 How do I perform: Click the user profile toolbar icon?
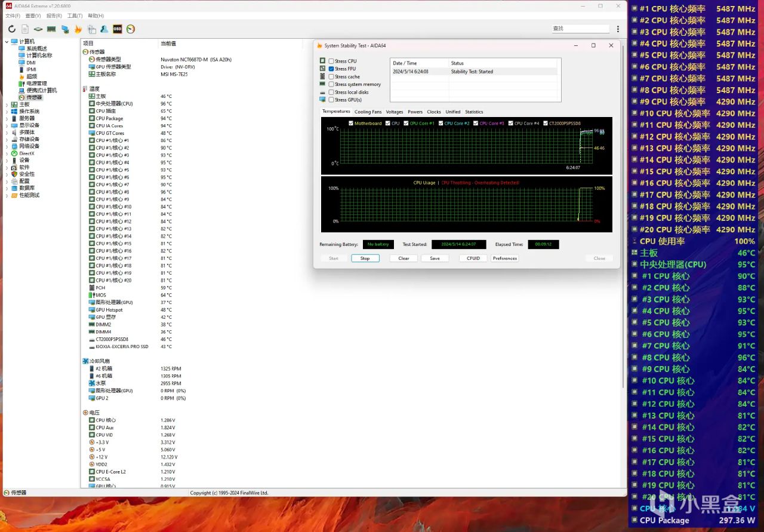pos(104,29)
